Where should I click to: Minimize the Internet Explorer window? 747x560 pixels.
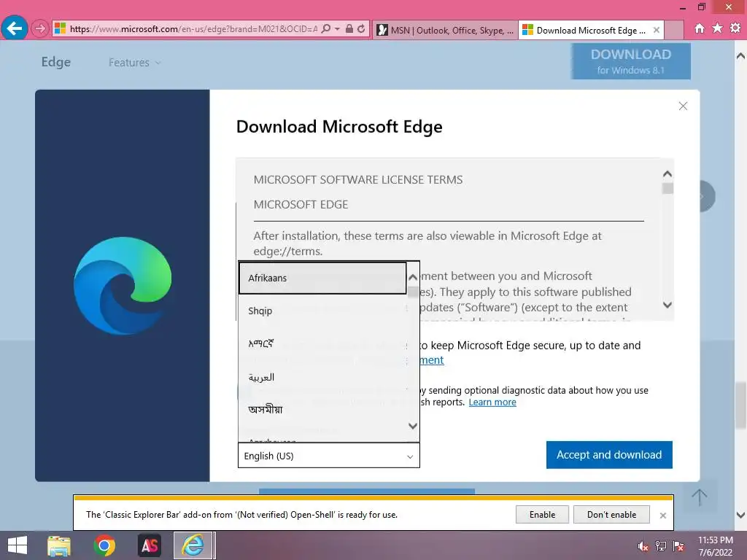[683, 7]
